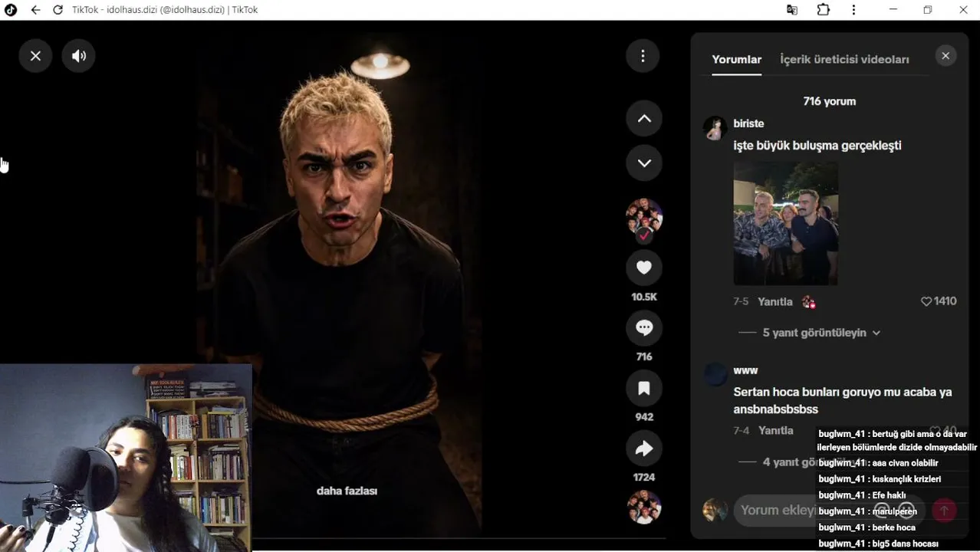Viewport: 980px width, 552px height.
Task: Save the video with the bookmark icon
Action: [x=644, y=389]
